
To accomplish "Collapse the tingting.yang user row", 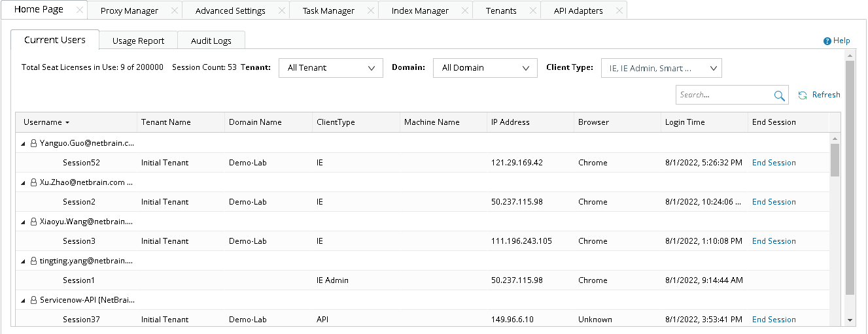I will (24, 261).
